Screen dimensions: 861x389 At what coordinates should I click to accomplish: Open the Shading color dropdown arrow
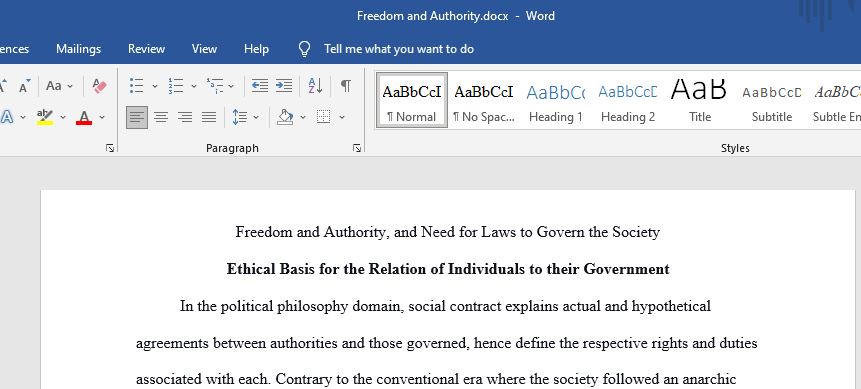[303, 118]
